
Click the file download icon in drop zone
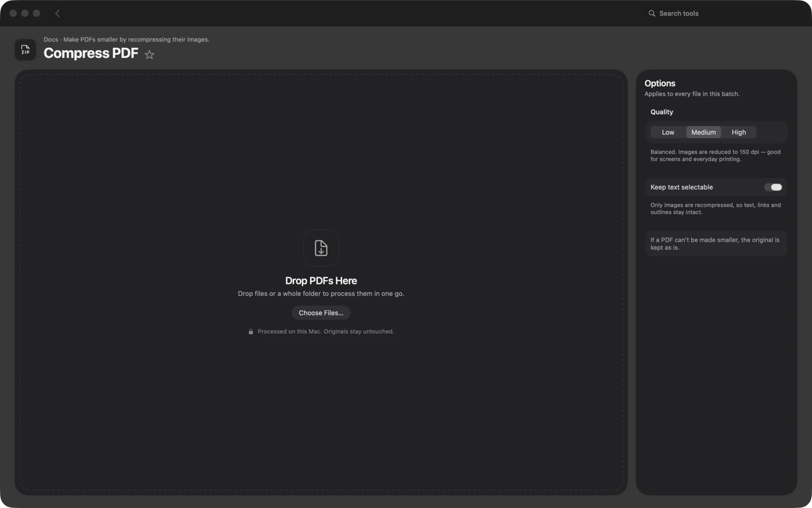[x=321, y=248]
